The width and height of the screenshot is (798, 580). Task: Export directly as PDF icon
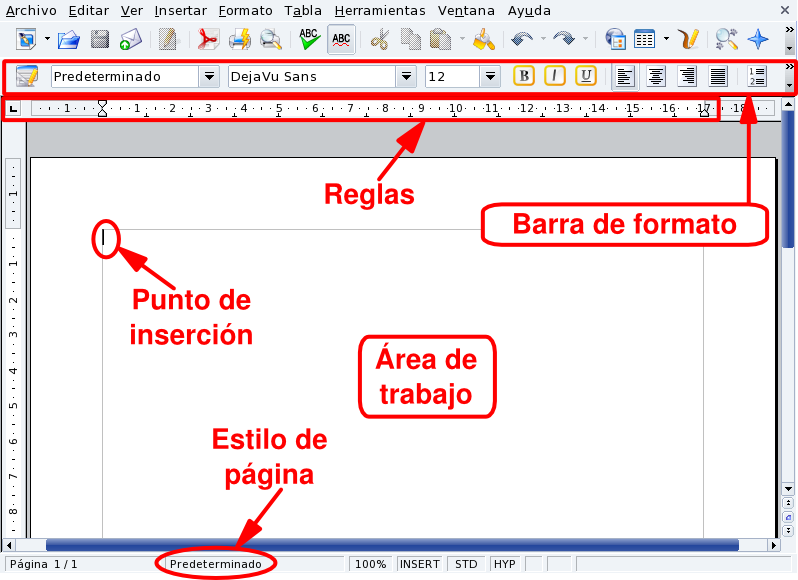pyautogui.click(x=208, y=39)
